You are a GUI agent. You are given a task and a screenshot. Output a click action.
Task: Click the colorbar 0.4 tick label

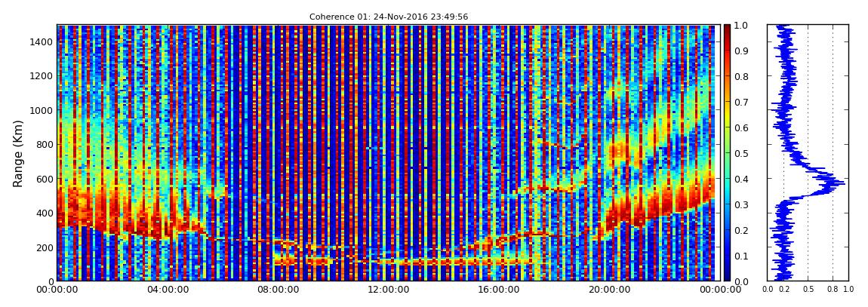tap(740, 180)
